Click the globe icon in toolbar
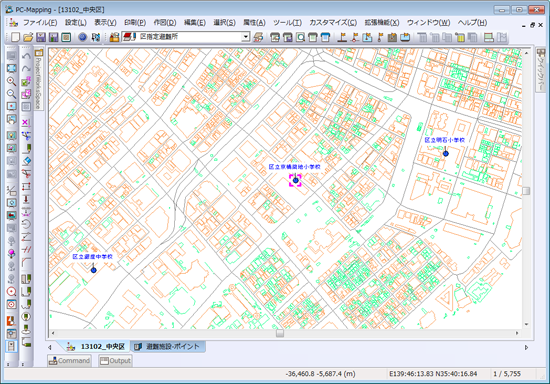550x384 pixels. (x=82, y=37)
